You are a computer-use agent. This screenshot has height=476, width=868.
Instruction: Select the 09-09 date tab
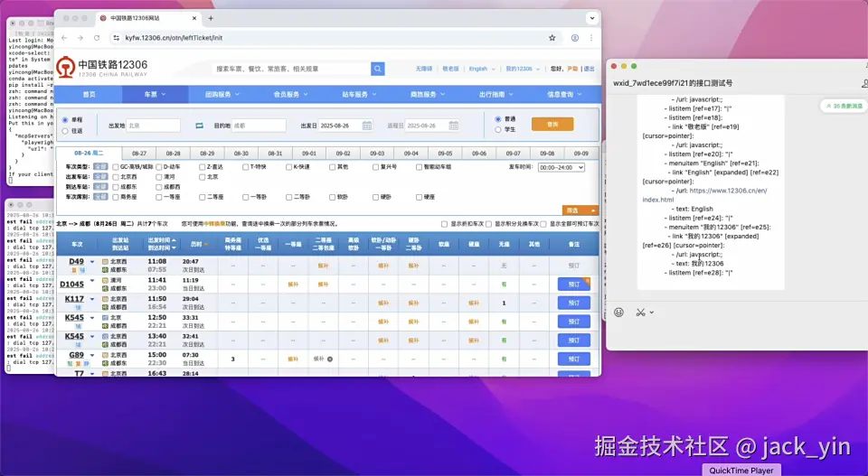pos(580,154)
